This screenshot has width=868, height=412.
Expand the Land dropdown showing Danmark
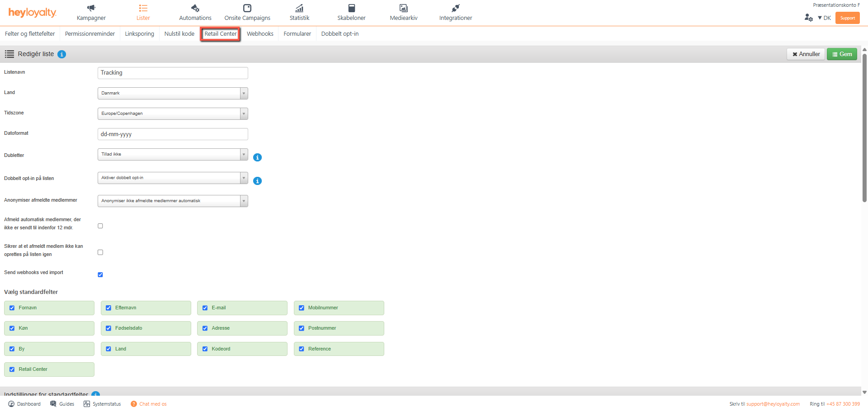coord(173,93)
